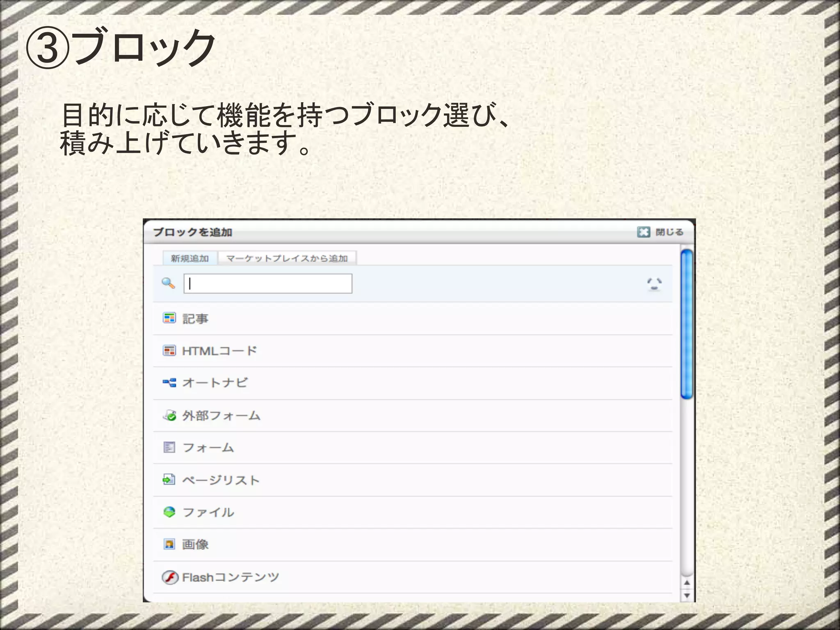Add the ページリスト block
Screen dimensions: 840x630
[x=413, y=480]
